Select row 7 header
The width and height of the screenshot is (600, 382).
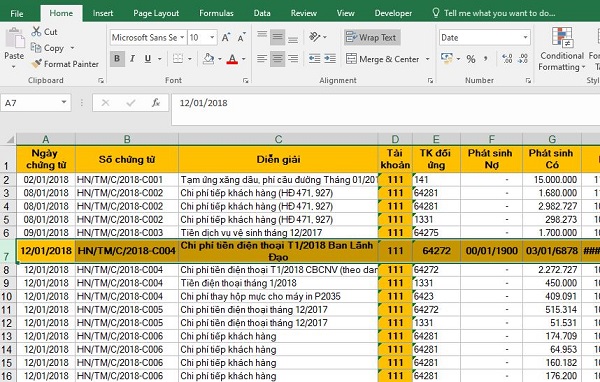click(8, 251)
